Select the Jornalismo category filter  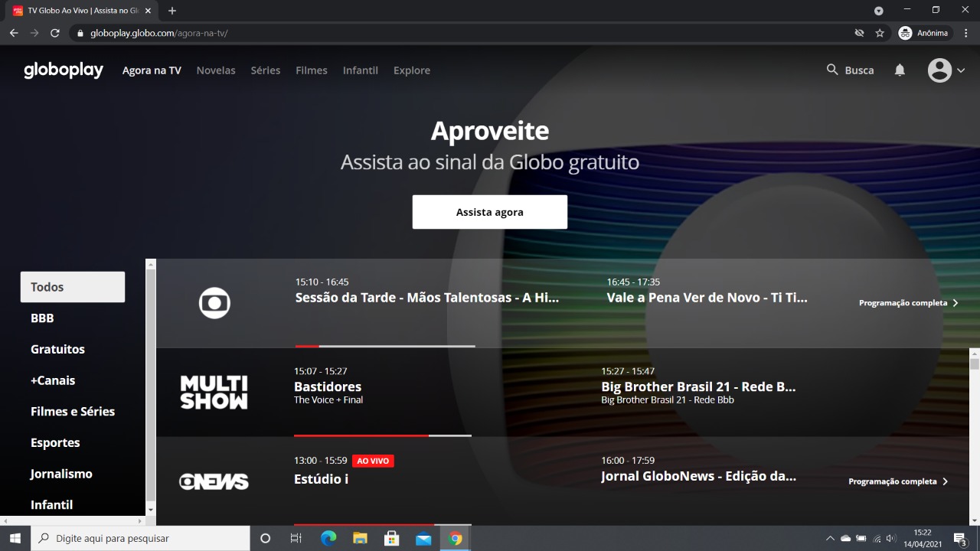click(61, 474)
